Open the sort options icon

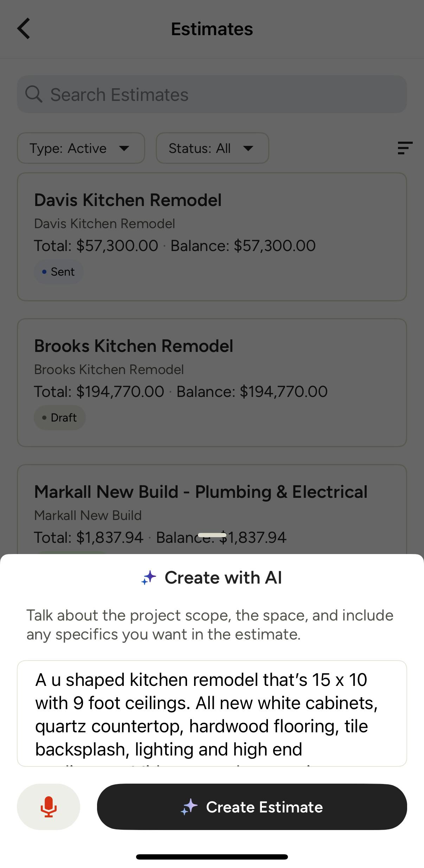(405, 148)
